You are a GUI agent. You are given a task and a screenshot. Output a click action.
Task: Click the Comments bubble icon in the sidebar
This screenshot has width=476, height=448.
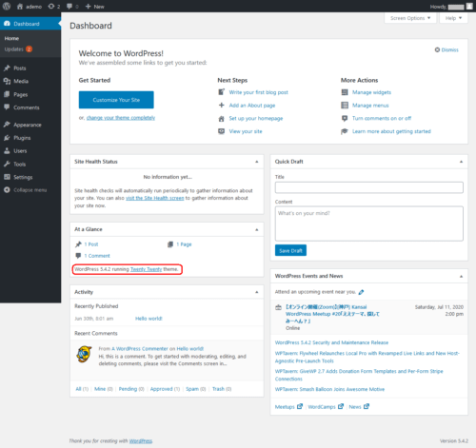pos(7,107)
